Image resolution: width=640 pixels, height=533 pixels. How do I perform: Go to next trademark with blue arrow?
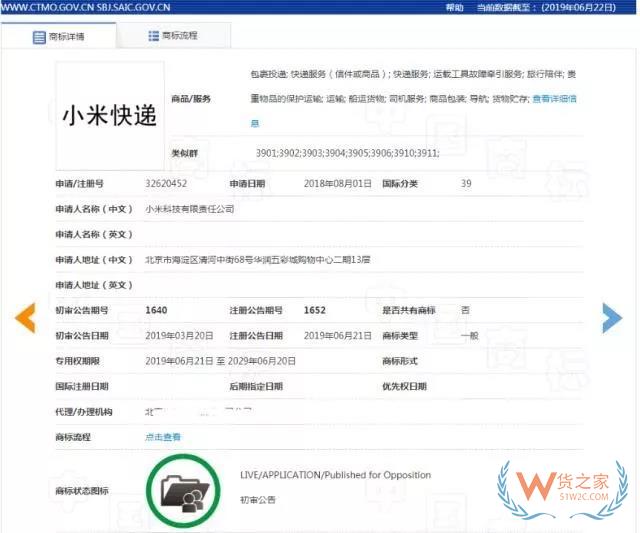[x=612, y=318]
